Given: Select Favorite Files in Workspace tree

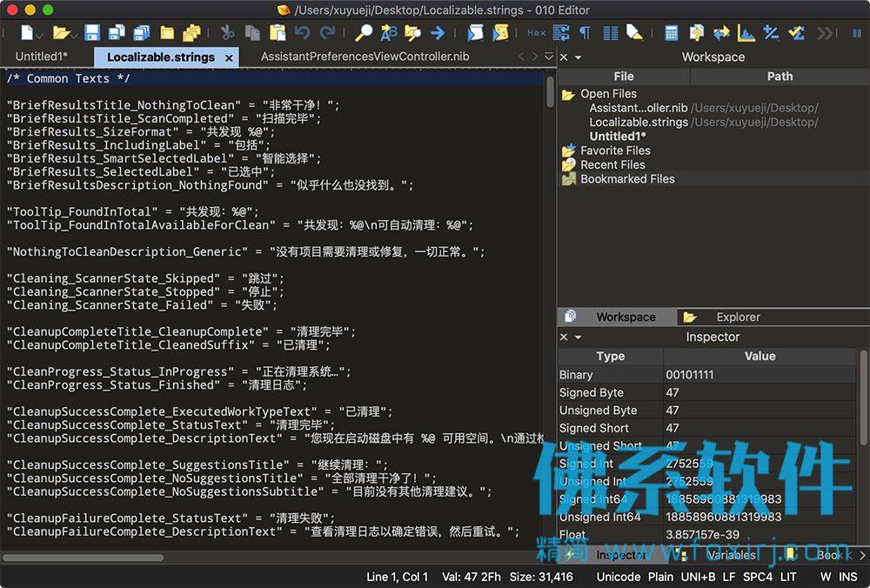Looking at the screenshot, I should click(x=615, y=150).
